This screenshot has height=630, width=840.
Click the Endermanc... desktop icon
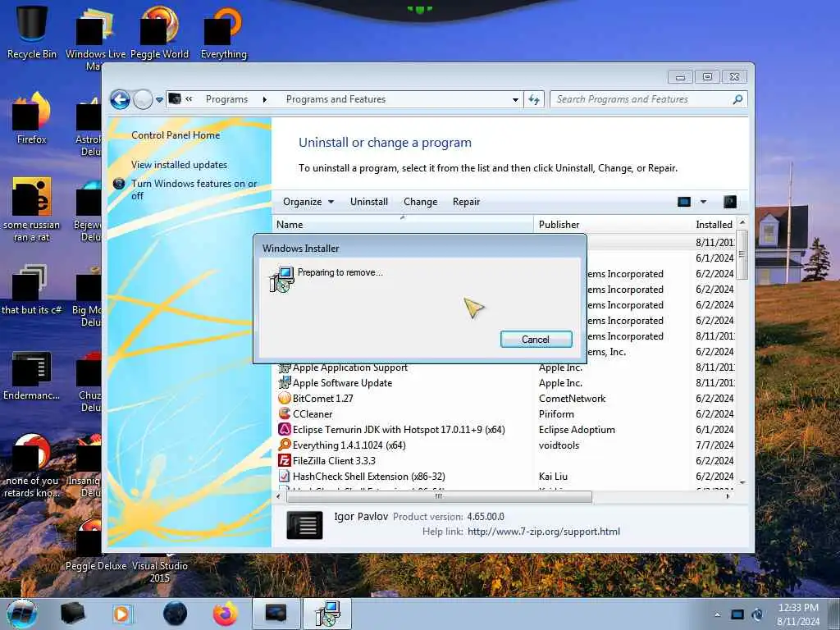coord(32,376)
